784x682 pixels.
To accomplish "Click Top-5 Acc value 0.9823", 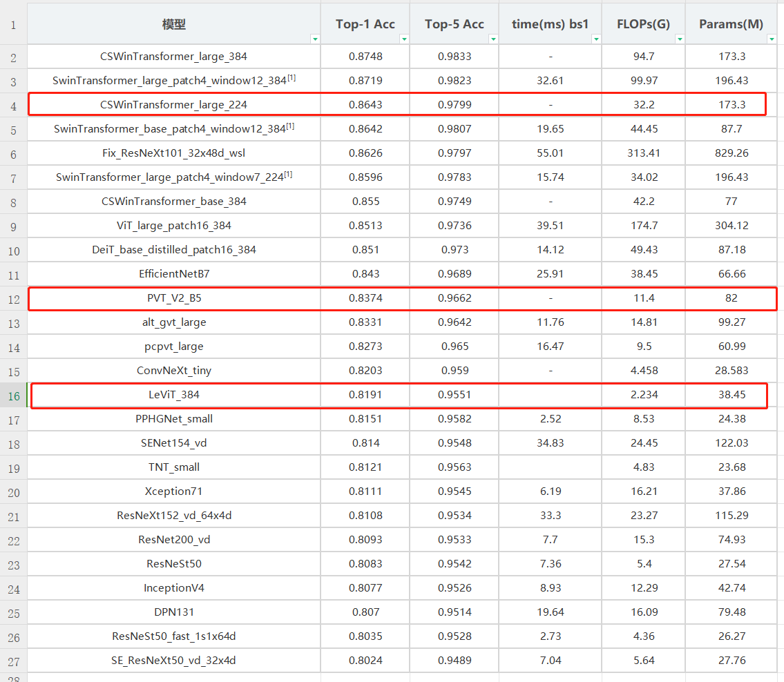I will (455, 81).
